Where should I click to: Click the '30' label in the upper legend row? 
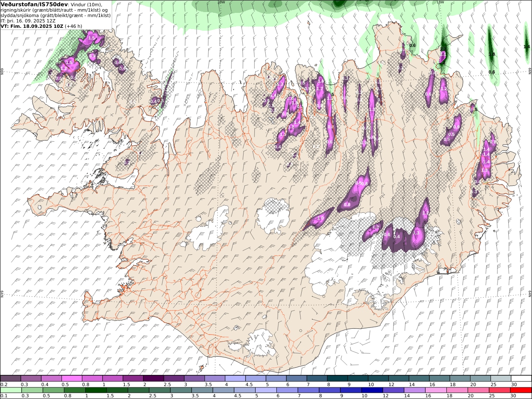[514, 384]
